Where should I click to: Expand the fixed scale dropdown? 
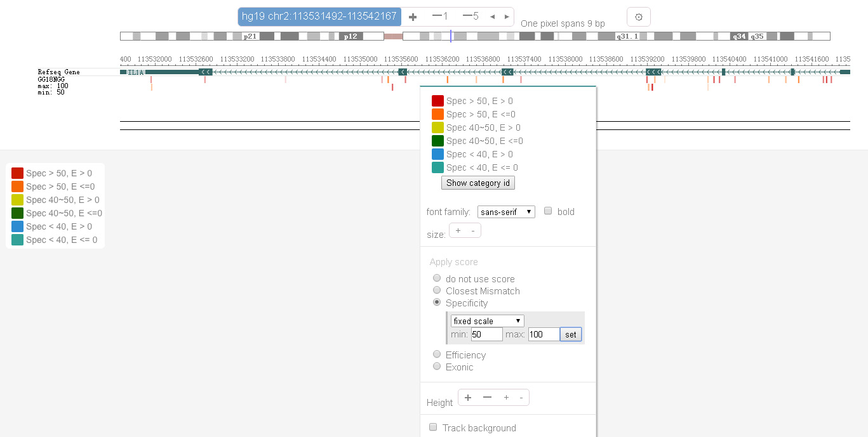(x=487, y=321)
